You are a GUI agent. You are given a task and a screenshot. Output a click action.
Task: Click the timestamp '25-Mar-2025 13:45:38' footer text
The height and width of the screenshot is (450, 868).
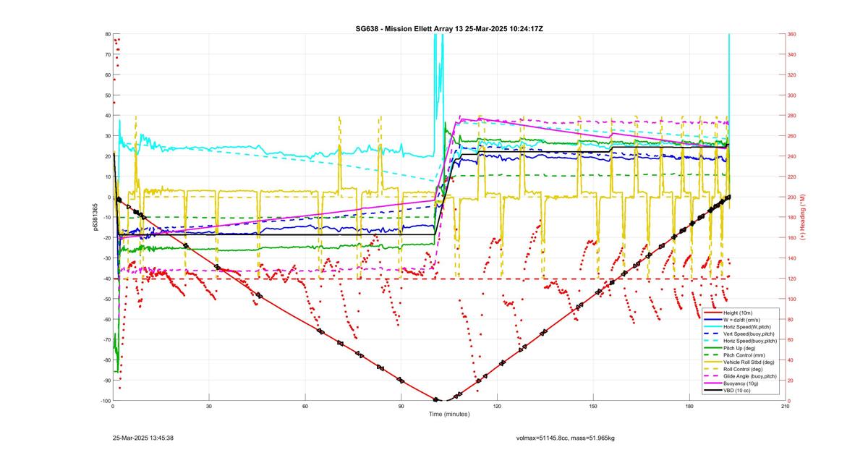click(142, 438)
